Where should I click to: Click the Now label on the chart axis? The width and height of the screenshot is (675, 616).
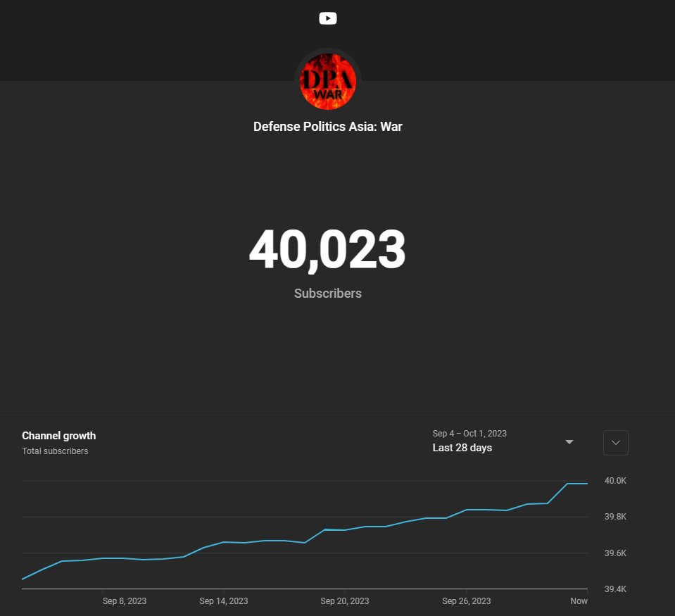tap(579, 601)
